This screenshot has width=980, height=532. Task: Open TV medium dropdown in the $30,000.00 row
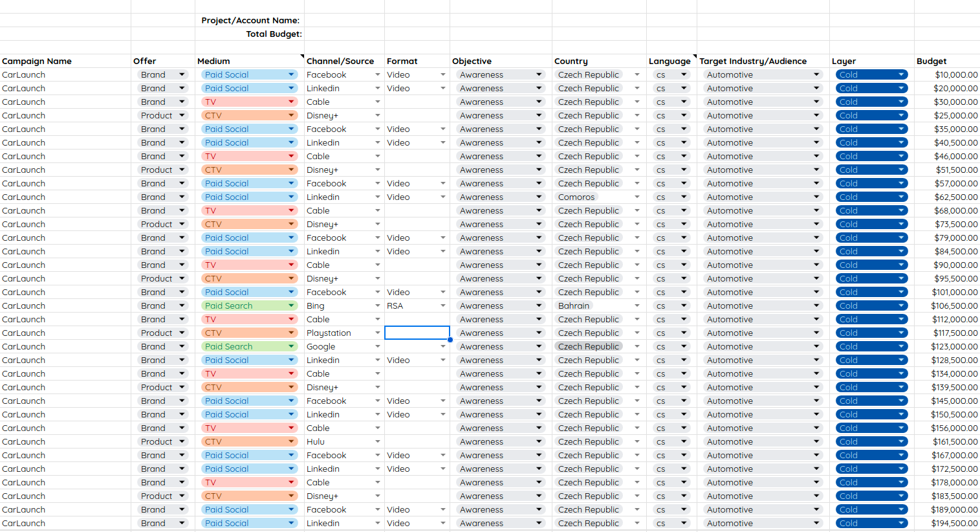coord(249,102)
